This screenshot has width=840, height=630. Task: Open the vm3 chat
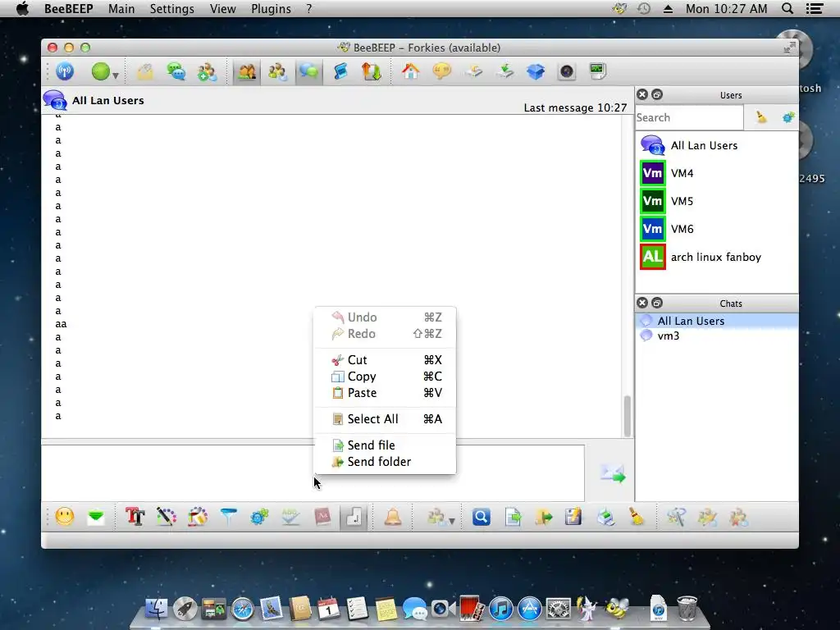(717, 336)
